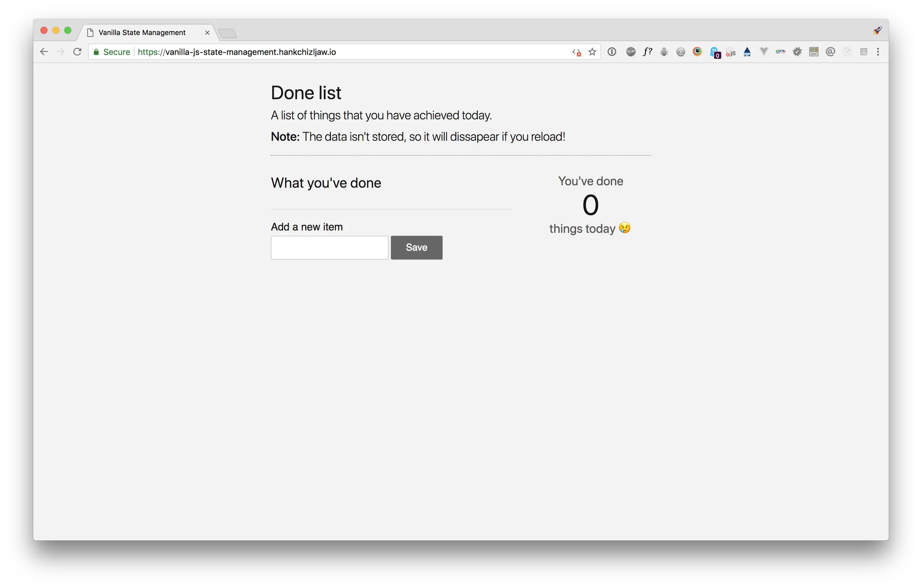Focus the Add a new item field
The width and height of the screenshot is (922, 588).
pyautogui.click(x=330, y=247)
